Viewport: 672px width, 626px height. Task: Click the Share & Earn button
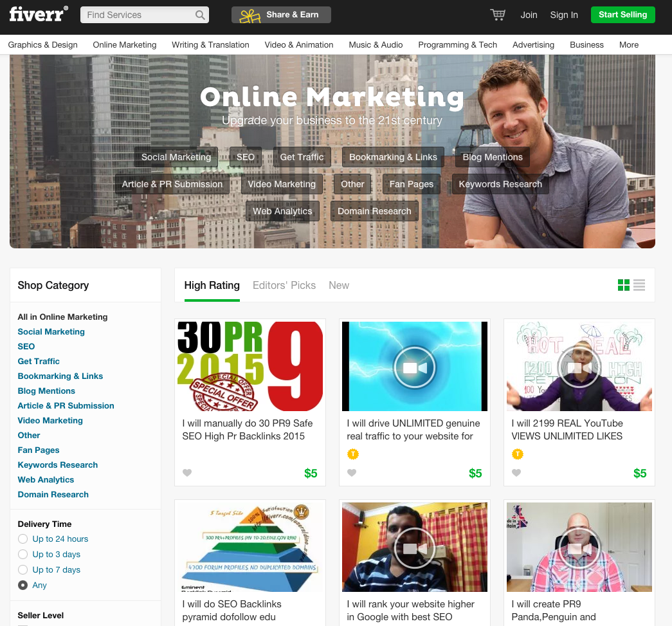click(x=281, y=15)
